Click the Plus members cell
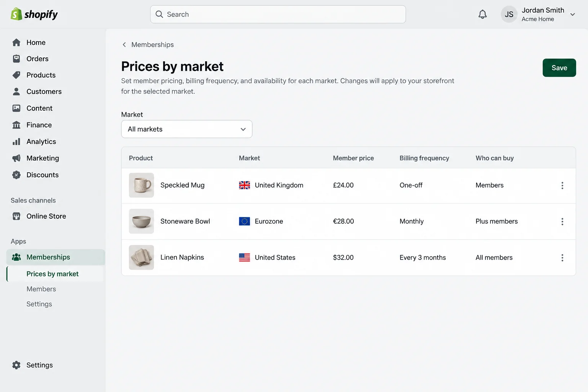588x392 pixels. click(x=497, y=221)
